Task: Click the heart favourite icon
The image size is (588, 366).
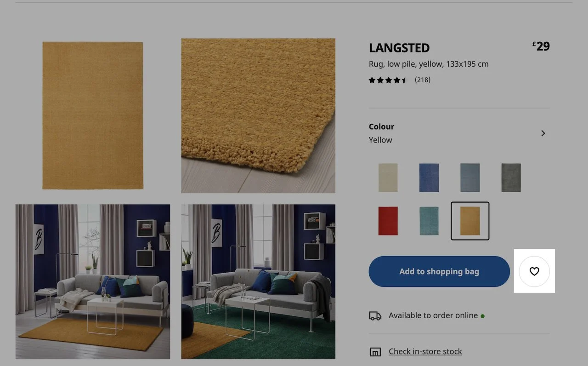Action: click(534, 271)
